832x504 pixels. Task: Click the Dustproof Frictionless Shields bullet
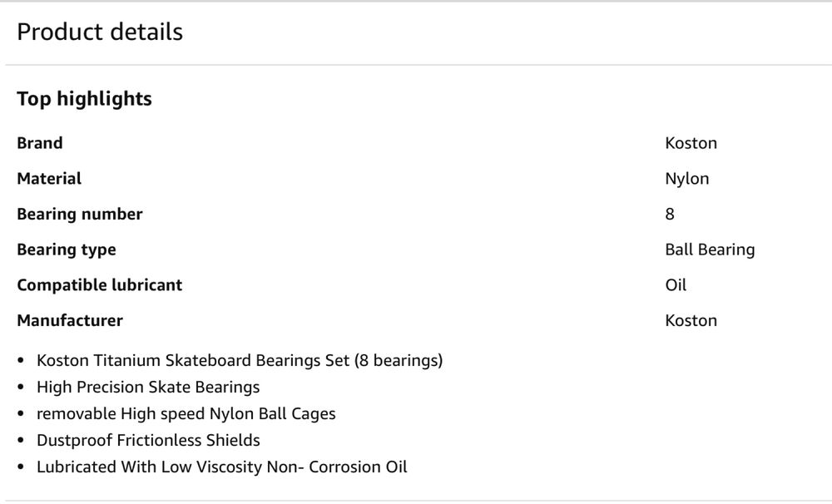click(148, 440)
